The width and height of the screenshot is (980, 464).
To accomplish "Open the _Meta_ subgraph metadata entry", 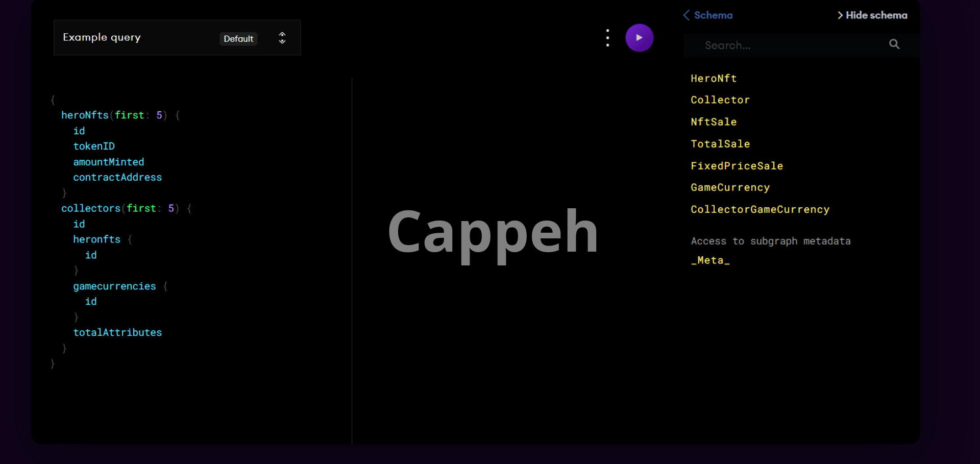I will click(x=710, y=260).
